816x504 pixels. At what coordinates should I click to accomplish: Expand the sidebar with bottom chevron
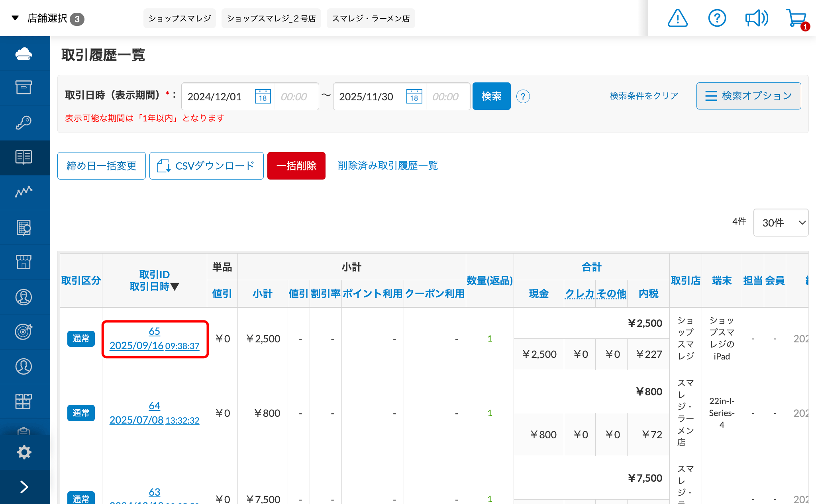tap(24, 487)
